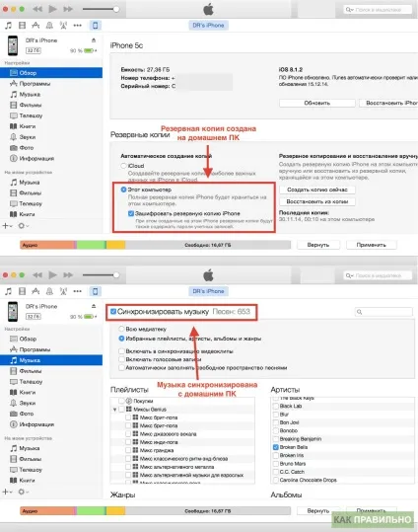
Task: Click Вернуть in the Overview window
Action: [318, 245]
